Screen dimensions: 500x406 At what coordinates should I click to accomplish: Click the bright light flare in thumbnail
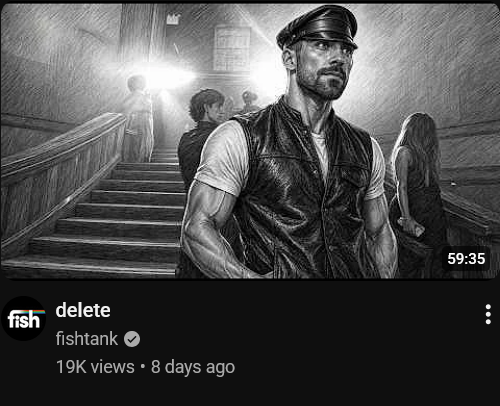tap(168, 78)
